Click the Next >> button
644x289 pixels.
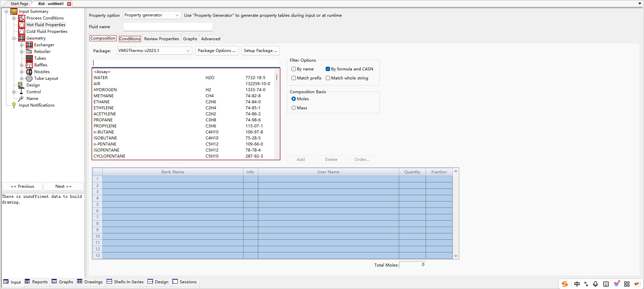point(63,186)
